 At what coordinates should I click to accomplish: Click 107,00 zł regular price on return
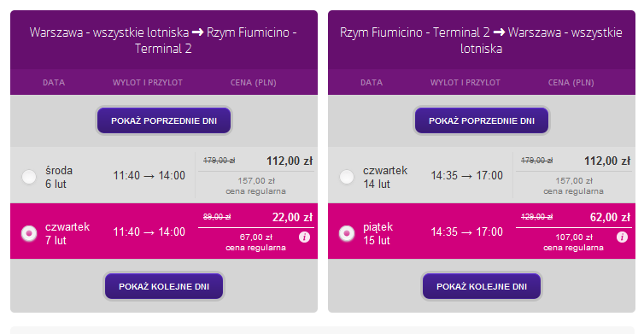[x=574, y=237]
